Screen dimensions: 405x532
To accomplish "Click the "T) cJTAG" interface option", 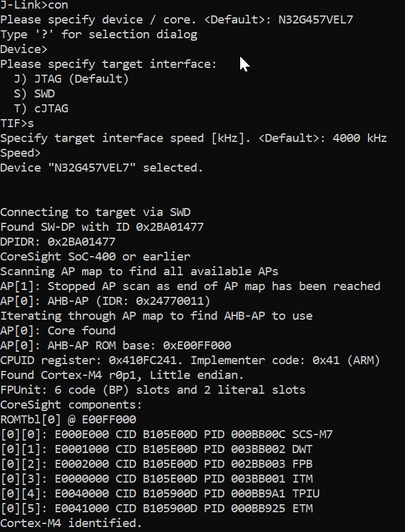I will [41, 109].
